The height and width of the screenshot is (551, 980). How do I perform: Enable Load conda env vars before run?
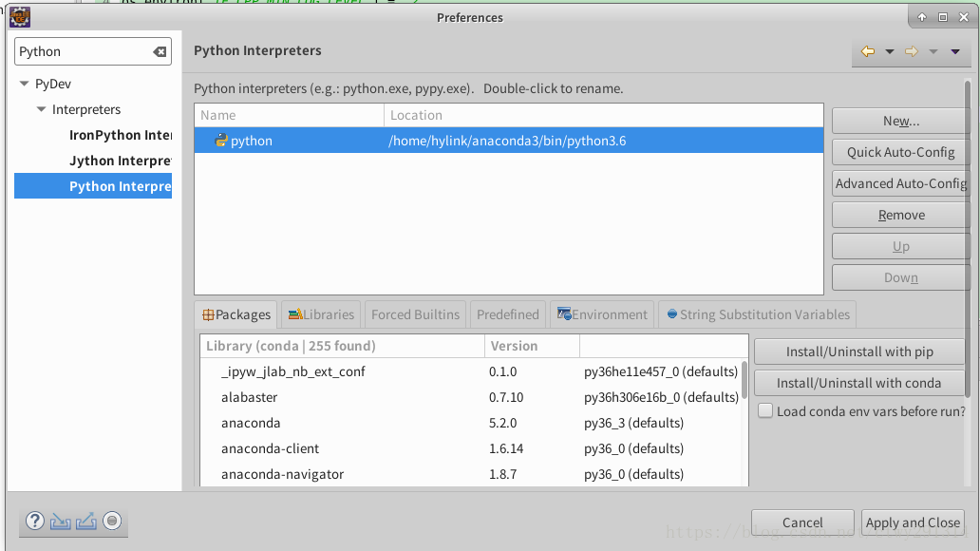[765, 411]
